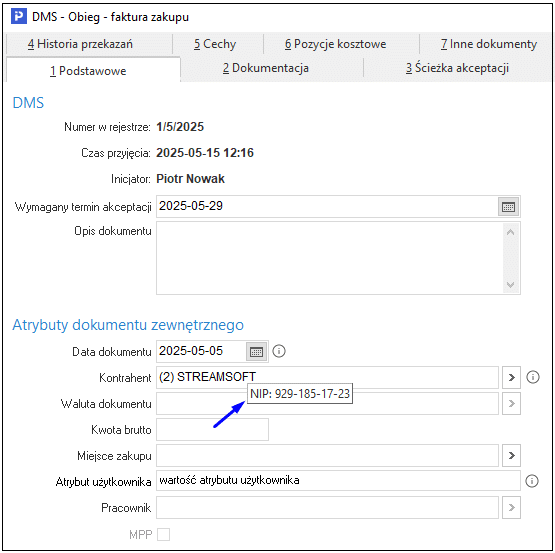This screenshot has width=555, height=553.
Task: Expand the Waluta dokumentu selection arrow
Action: click(x=511, y=403)
